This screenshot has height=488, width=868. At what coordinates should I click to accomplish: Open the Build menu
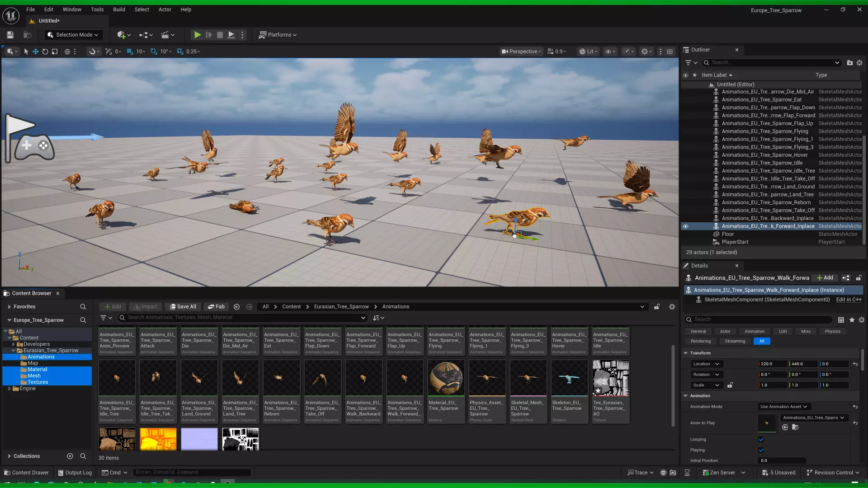point(119,9)
